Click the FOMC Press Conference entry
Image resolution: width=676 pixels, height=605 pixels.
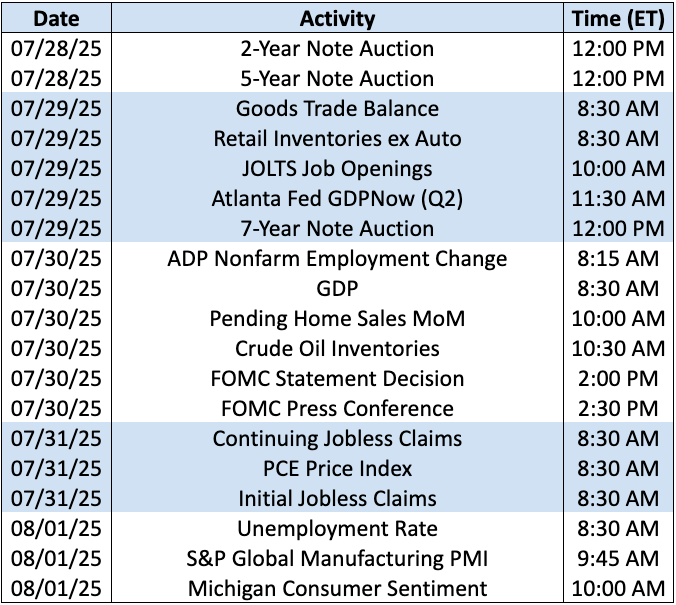337,408
